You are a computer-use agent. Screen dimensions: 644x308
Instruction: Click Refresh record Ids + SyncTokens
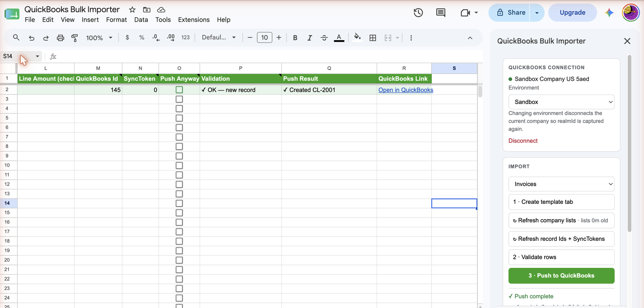[561, 239]
